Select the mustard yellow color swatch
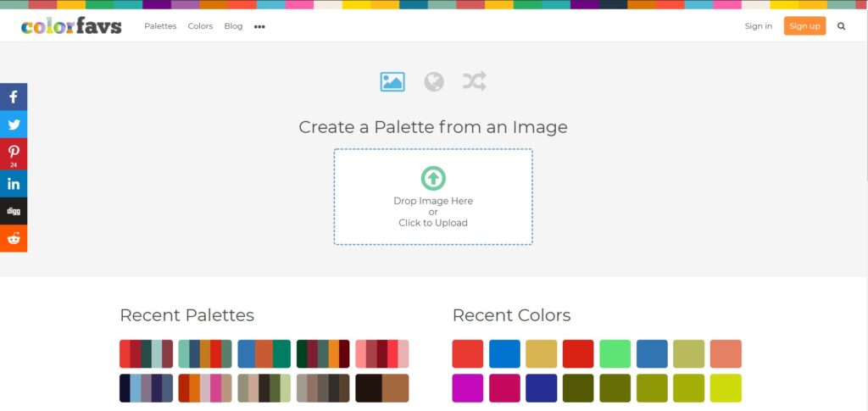 (x=542, y=354)
